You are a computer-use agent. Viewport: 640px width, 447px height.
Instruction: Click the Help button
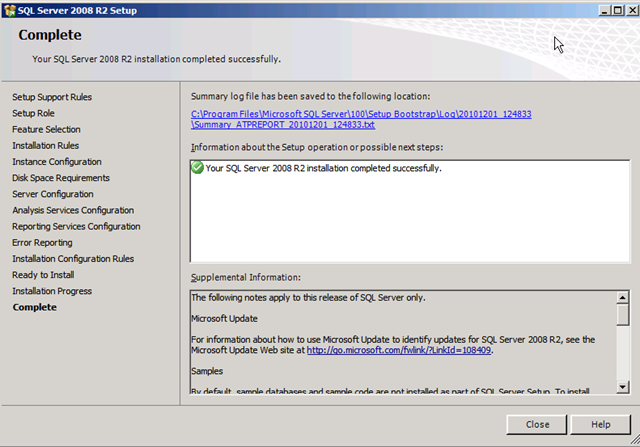pos(600,425)
